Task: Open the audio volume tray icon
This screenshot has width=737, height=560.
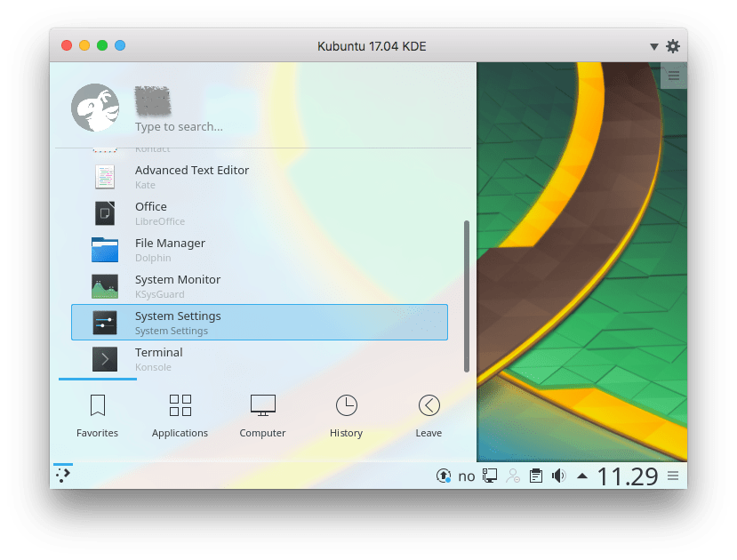Action: tap(559, 476)
